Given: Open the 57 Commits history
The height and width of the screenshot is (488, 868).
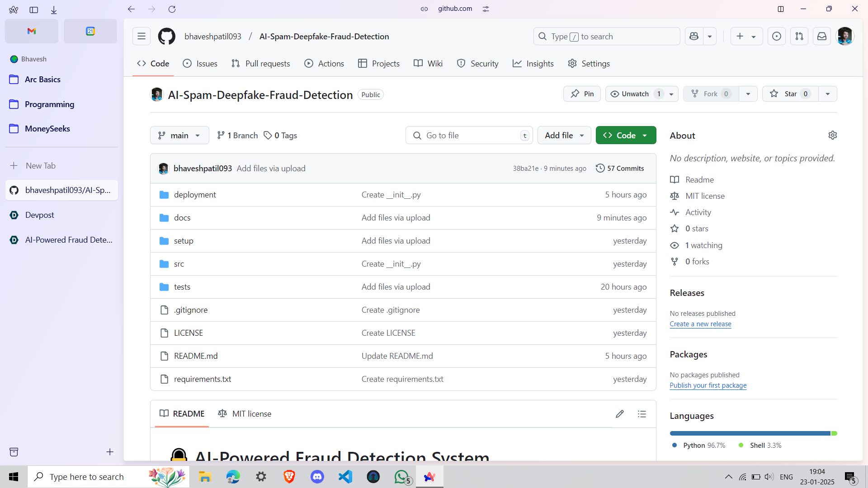Looking at the screenshot, I should 620,168.
